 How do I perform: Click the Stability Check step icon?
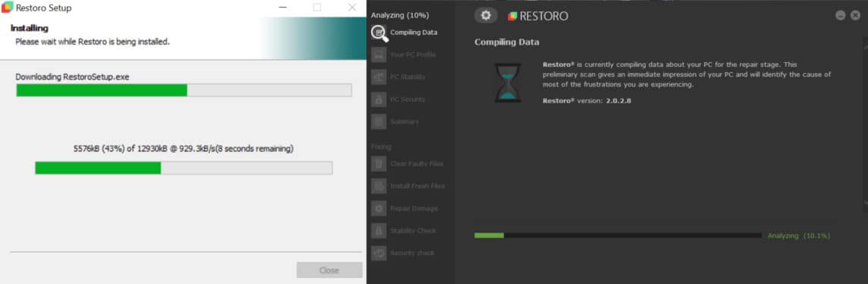click(x=379, y=230)
